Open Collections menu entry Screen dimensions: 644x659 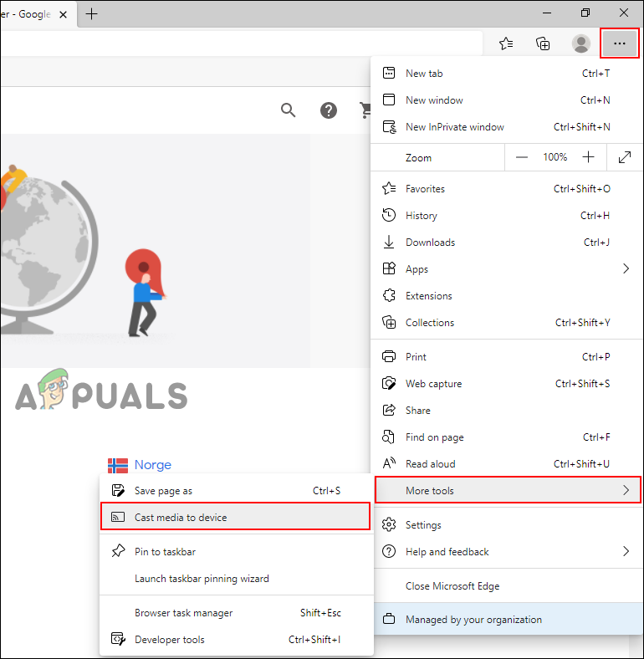click(507, 323)
